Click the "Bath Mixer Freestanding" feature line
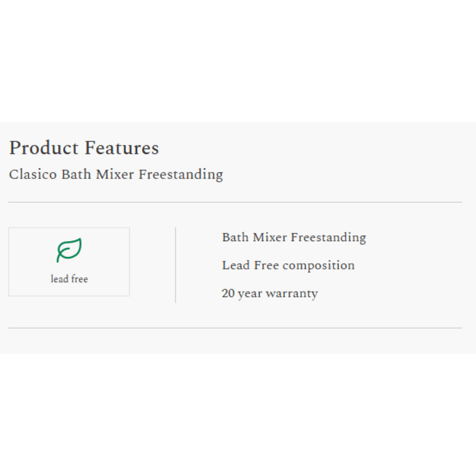Image resolution: width=476 pixels, height=476 pixels. click(x=294, y=238)
